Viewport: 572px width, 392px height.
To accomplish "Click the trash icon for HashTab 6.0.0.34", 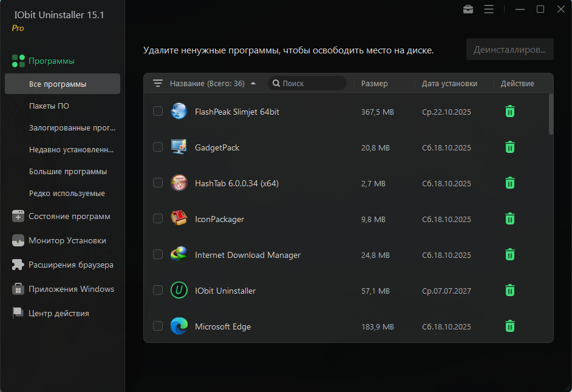I will pos(510,183).
